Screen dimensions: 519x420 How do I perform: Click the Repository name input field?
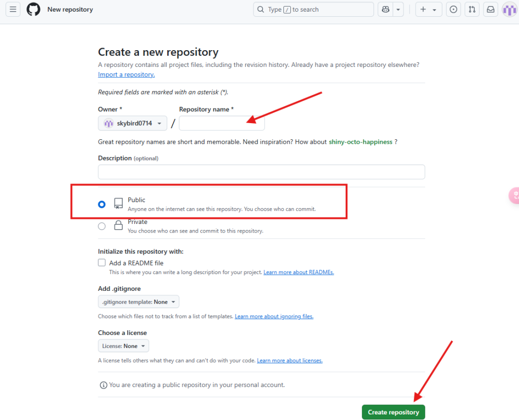point(222,123)
